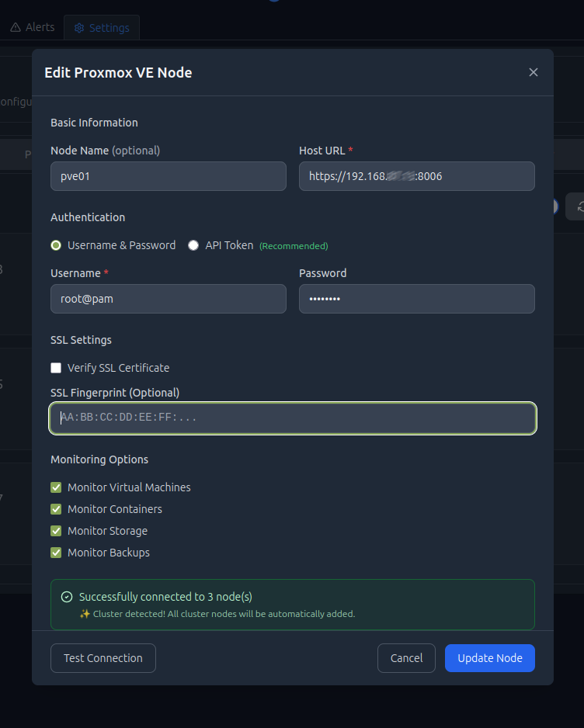The height and width of the screenshot is (728, 584).
Task: Click the (Recommended) label
Action: click(294, 246)
